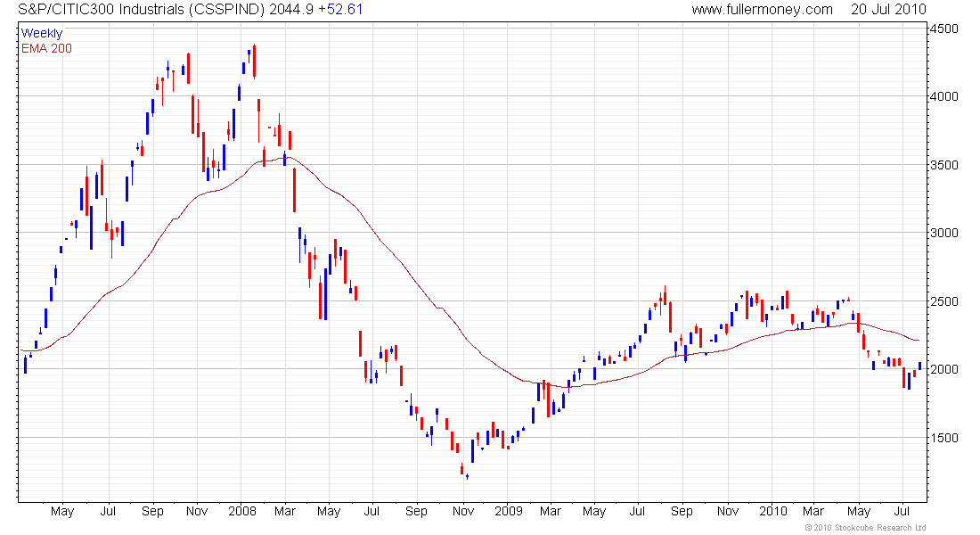Click the 1500 price axis label
980x535 pixels.
coord(943,438)
